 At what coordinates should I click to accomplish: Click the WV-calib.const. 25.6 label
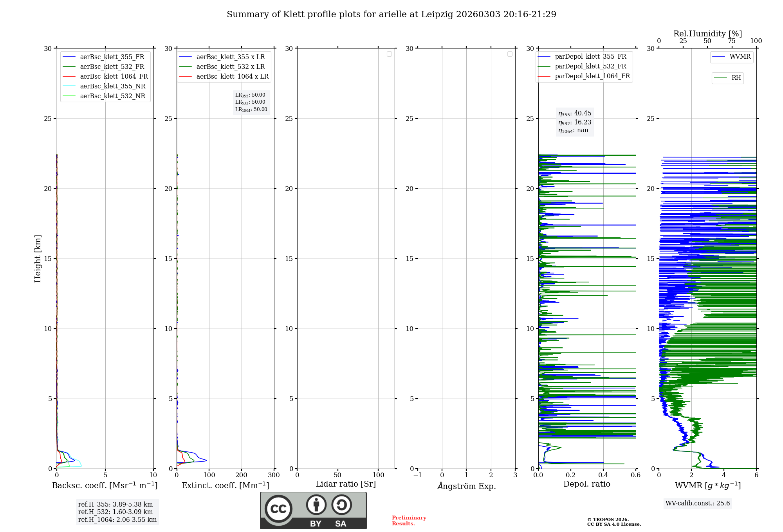coord(698,503)
